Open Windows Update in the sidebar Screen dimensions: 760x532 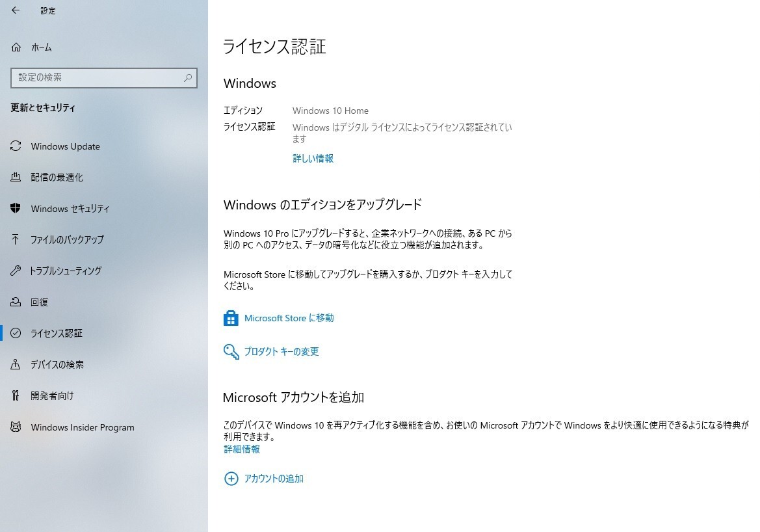click(104, 146)
